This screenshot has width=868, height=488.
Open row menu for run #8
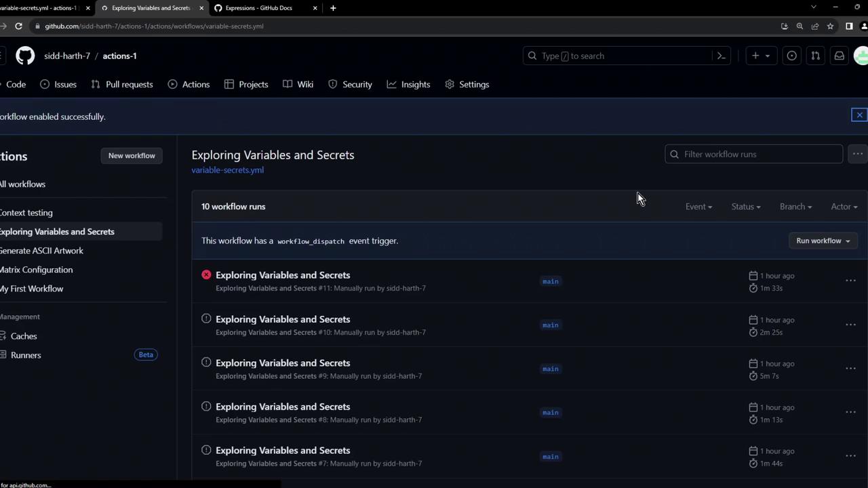(x=850, y=412)
